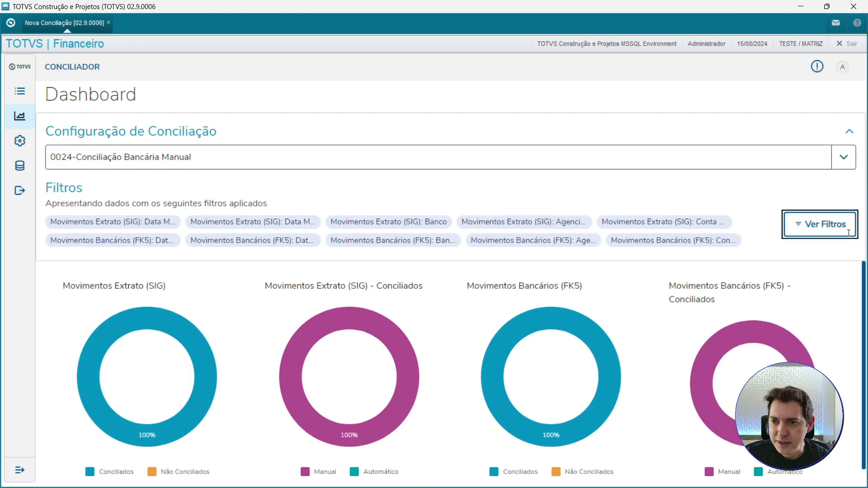Screen dimensions: 868x488
Task: Select filter chip Movimentos Bancários (FK5): Ban...
Action: (393, 240)
